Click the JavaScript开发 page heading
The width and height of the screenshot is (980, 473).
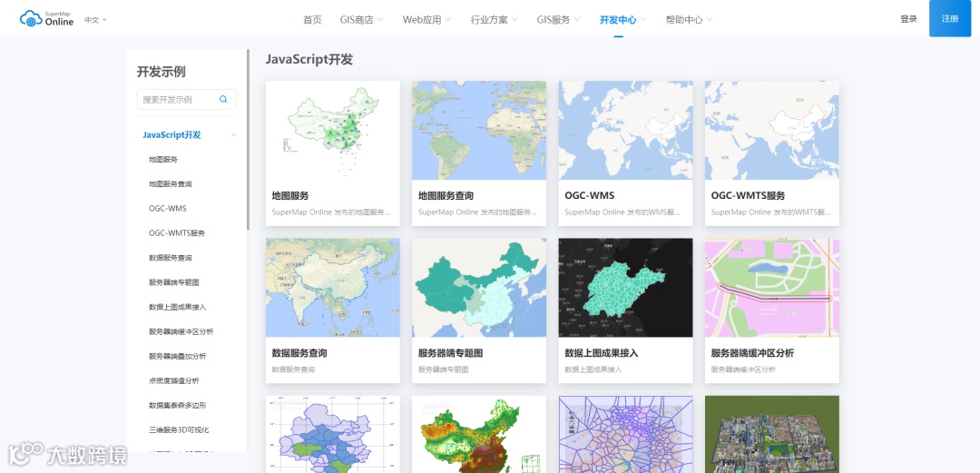click(x=309, y=59)
